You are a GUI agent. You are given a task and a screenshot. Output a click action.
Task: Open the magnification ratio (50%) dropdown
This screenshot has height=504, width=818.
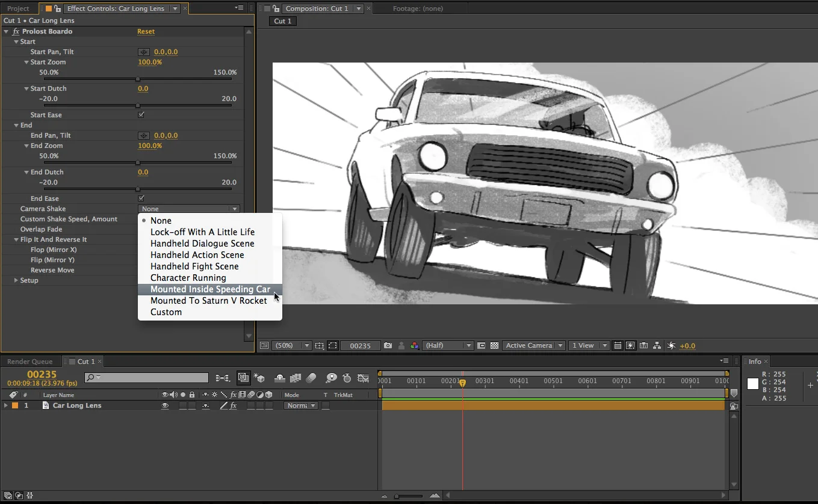(293, 346)
